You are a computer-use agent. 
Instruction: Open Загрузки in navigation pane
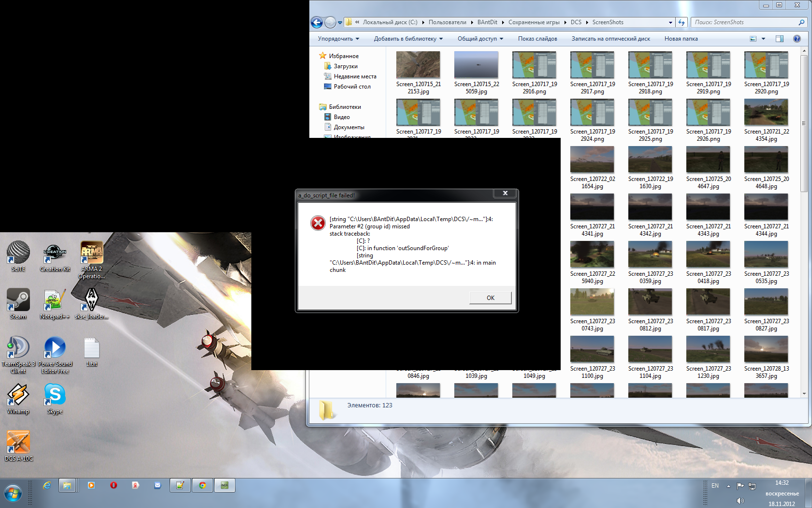click(346, 66)
